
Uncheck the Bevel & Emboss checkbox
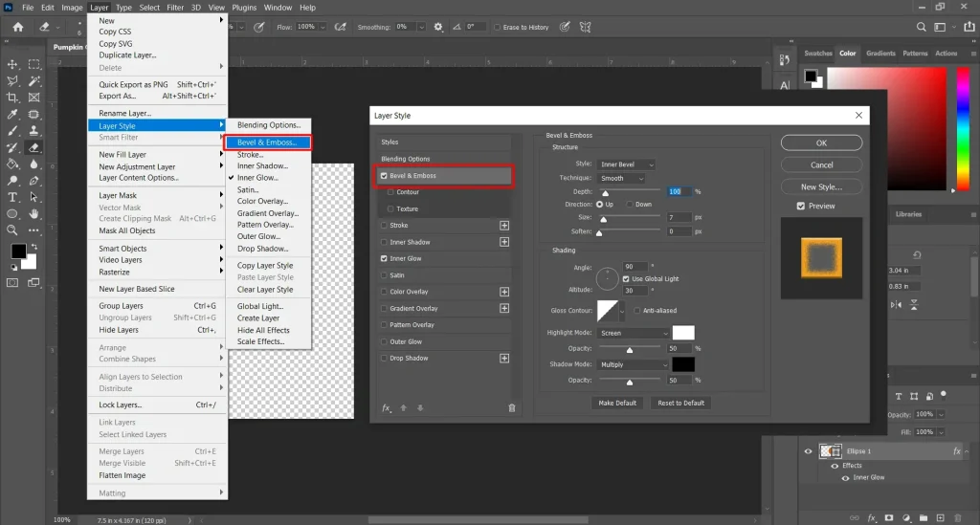pyautogui.click(x=384, y=176)
